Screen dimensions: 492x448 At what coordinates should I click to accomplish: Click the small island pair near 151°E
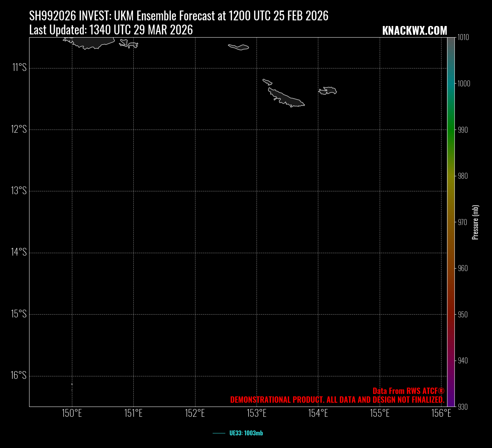tap(128, 44)
